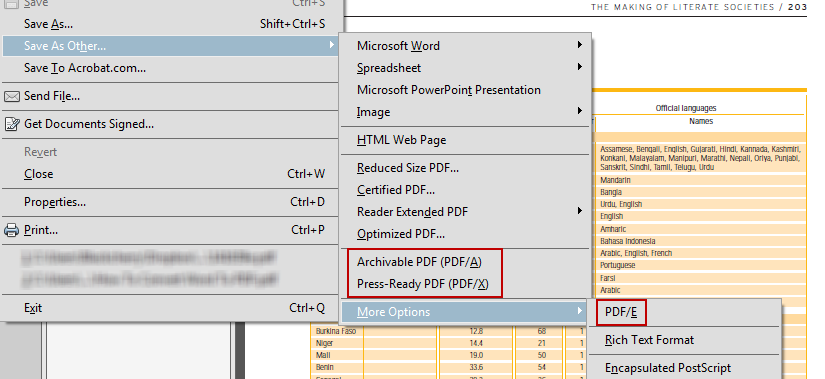Viewport: 825px width, 379px height.
Task: Expand the More Options submenu arrow
Action: [580, 311]
